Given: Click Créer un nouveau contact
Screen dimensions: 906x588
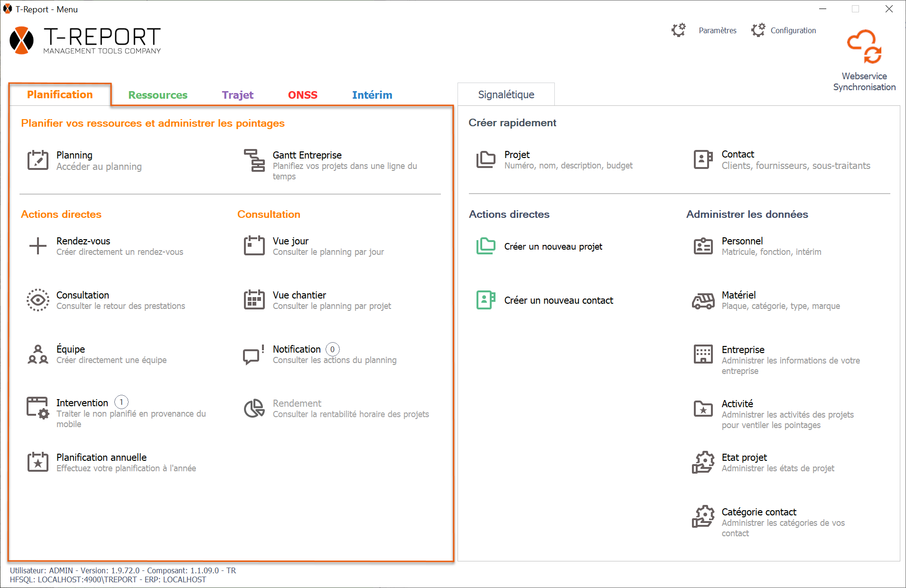Looking at the screenshot, I should [x=558, y=300].
